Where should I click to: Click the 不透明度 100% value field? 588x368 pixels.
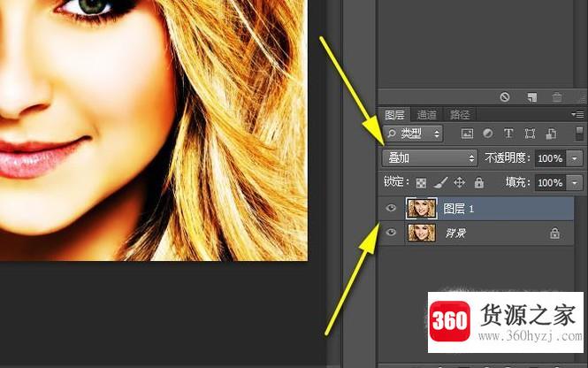click(550, 158)
